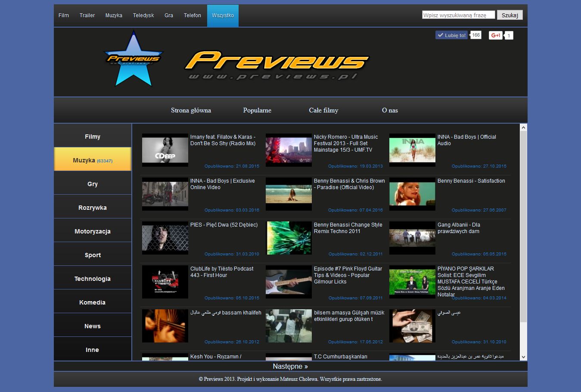Click the video list vertical scrollbar thumb
The width and height of the screenshot is (581, 392).
pos(523,227)
